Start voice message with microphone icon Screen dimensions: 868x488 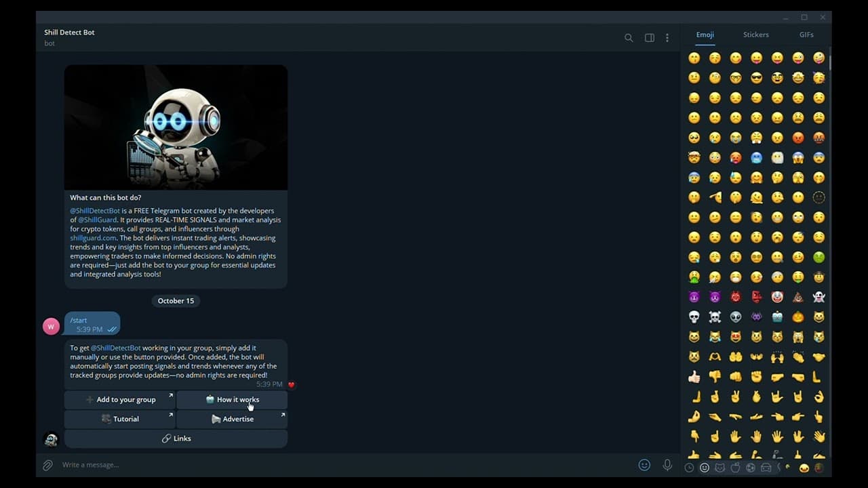[667, 465]
